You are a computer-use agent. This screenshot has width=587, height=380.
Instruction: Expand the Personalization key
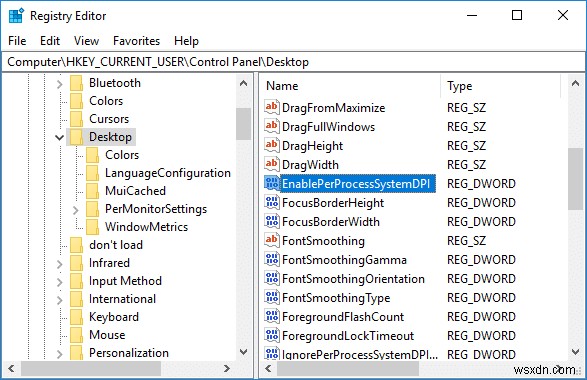coord(60,354)
